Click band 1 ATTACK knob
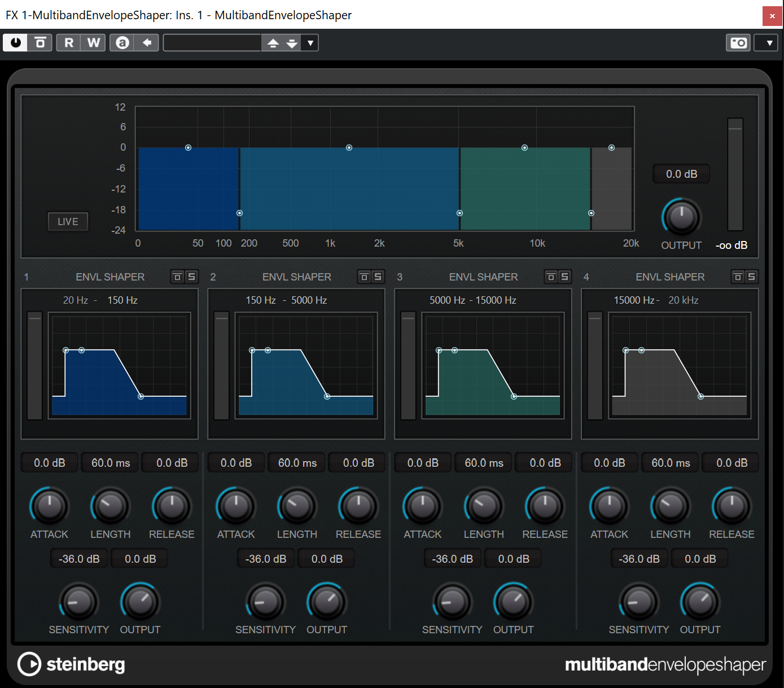The image size is (784, 688). pos(50,506)
